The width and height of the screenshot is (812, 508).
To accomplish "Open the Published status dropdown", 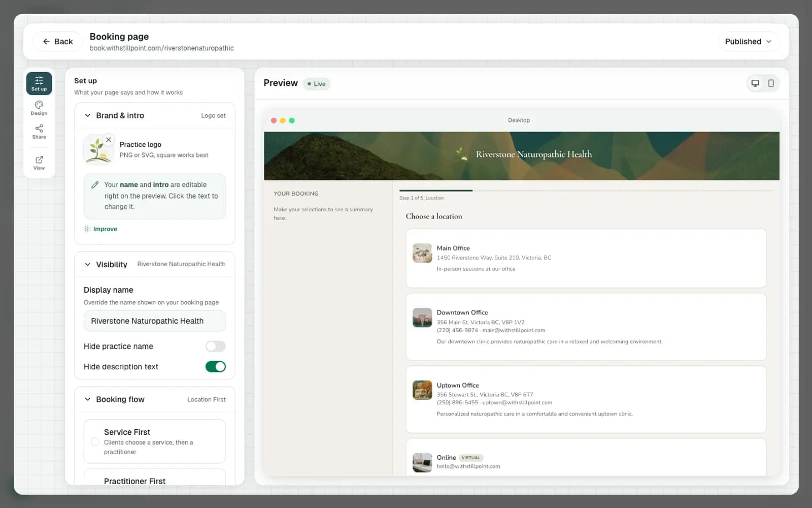I will [x=749, y=42].
